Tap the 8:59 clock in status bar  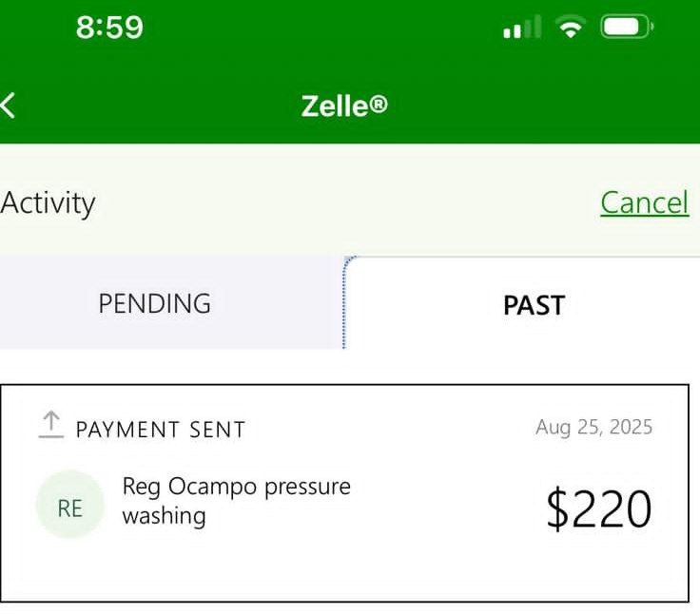109,28
